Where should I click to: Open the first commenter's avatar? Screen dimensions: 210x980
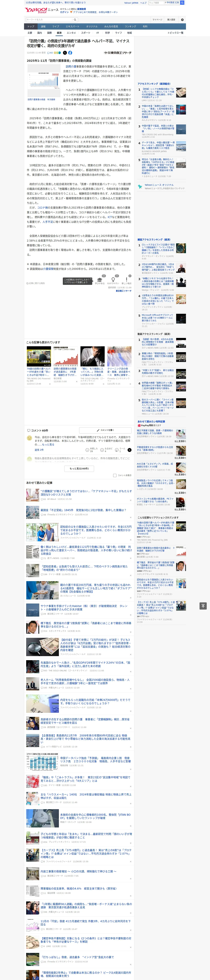click(29, 438)
